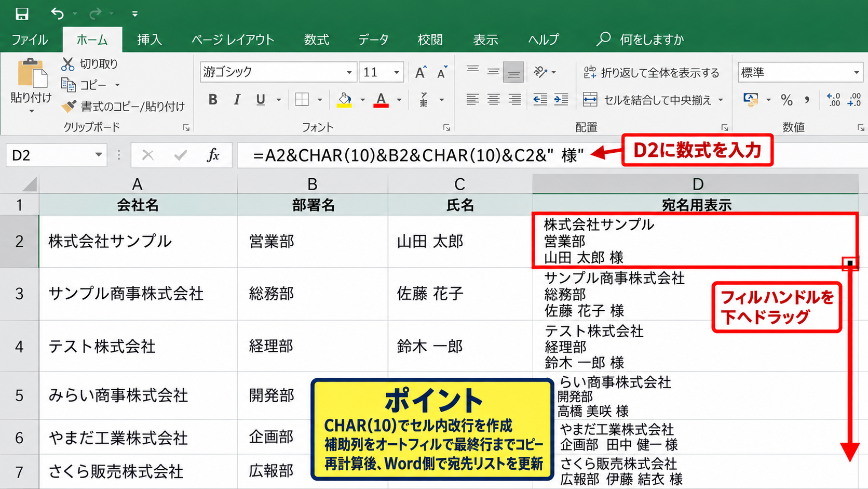Image resolution: width=868 pixels, height=489 pixels.
Task: Toggle bottom vertical alignment button
Action: point(513,72)
